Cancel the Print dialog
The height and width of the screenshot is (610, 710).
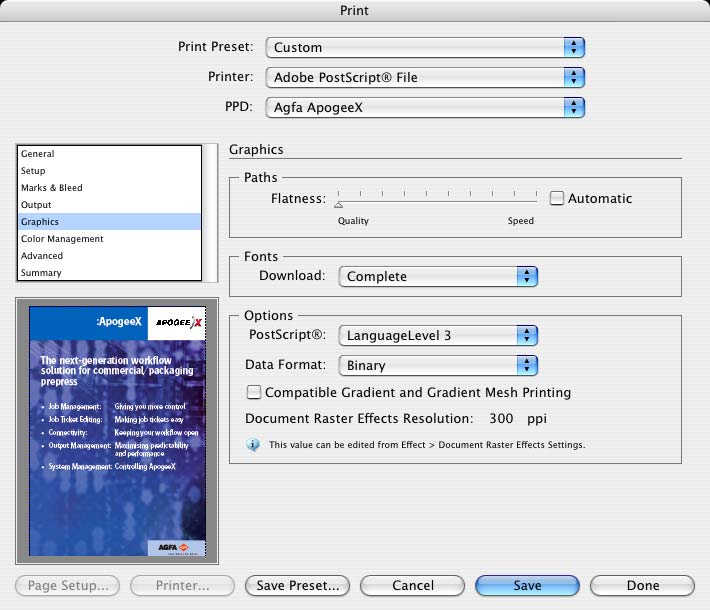tap(413, 586)
